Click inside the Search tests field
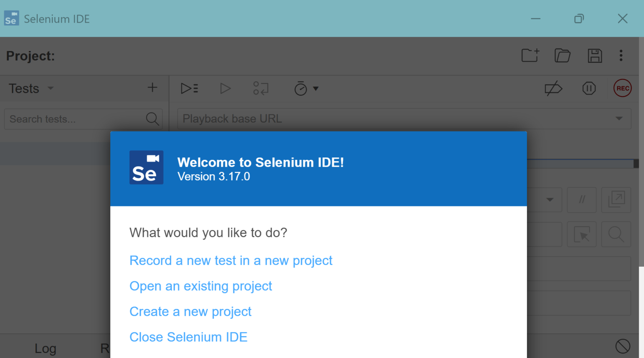 [83, 119]
